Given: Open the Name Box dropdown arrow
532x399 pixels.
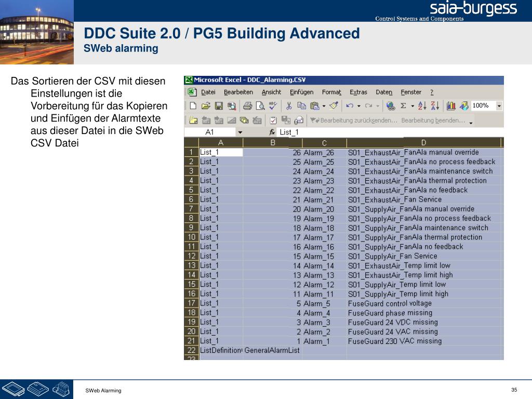Looking at the screenshot, I should tap(240, 132).
